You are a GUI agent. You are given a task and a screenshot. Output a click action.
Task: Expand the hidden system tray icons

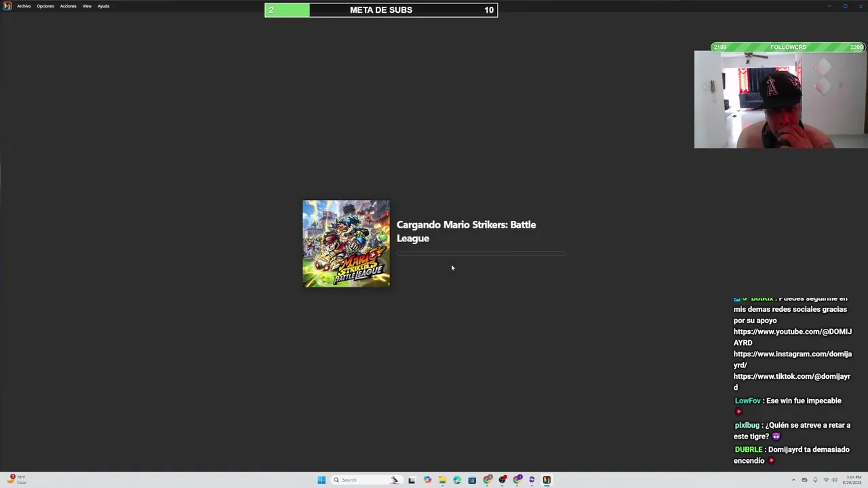[793, 480]
